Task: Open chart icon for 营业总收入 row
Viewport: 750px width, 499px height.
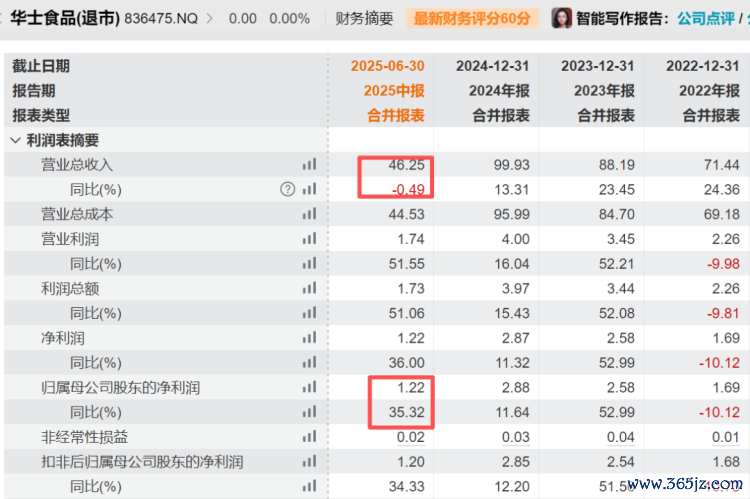Action: click(309, 165)
